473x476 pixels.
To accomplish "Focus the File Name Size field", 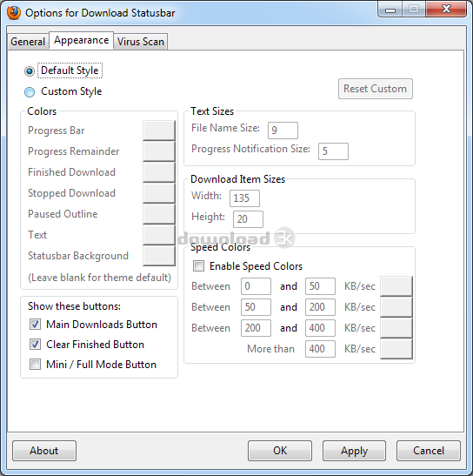I will 283,131.
